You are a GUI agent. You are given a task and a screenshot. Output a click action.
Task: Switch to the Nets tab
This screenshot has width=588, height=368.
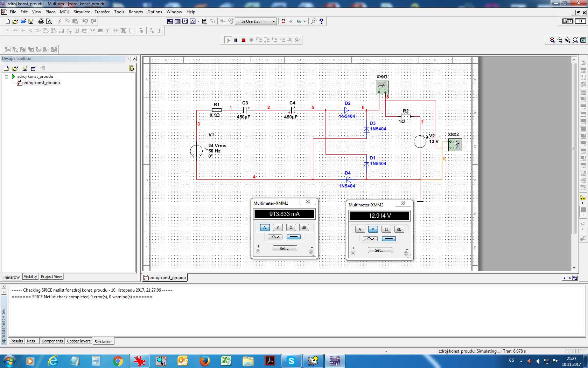coord(31,341)
